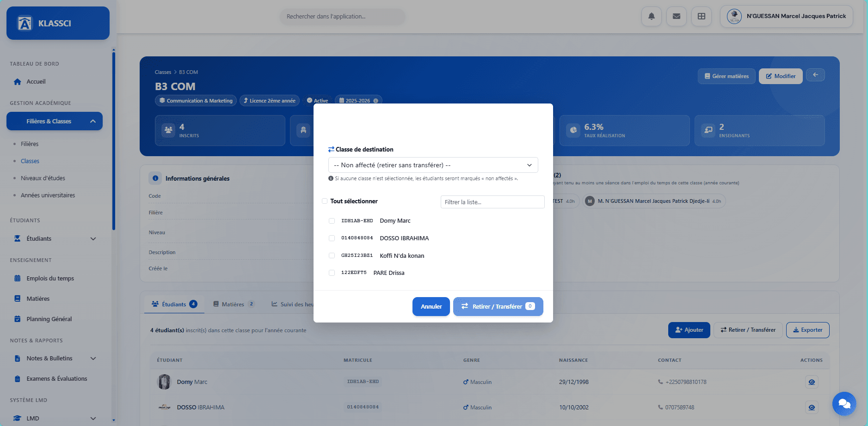View Domy Marc's details eye icon
Image resolution: width=868 pixels, height=426 pixels.
[812, 382]
